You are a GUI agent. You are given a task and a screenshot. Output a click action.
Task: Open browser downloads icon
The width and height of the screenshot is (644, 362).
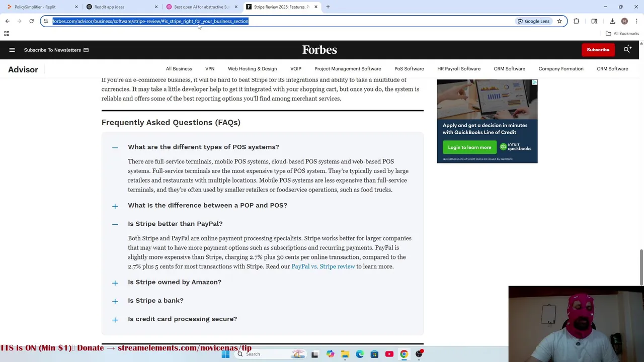tap(612, 21)
